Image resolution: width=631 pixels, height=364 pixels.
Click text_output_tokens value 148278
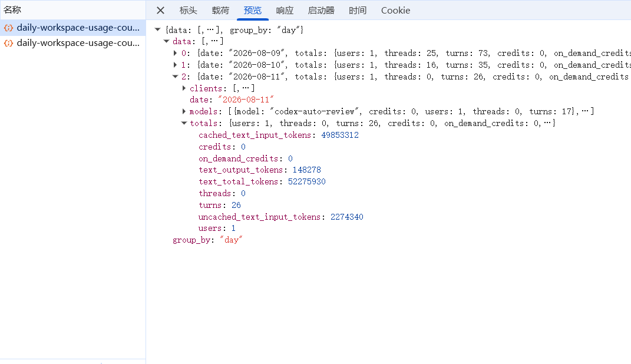306,170
